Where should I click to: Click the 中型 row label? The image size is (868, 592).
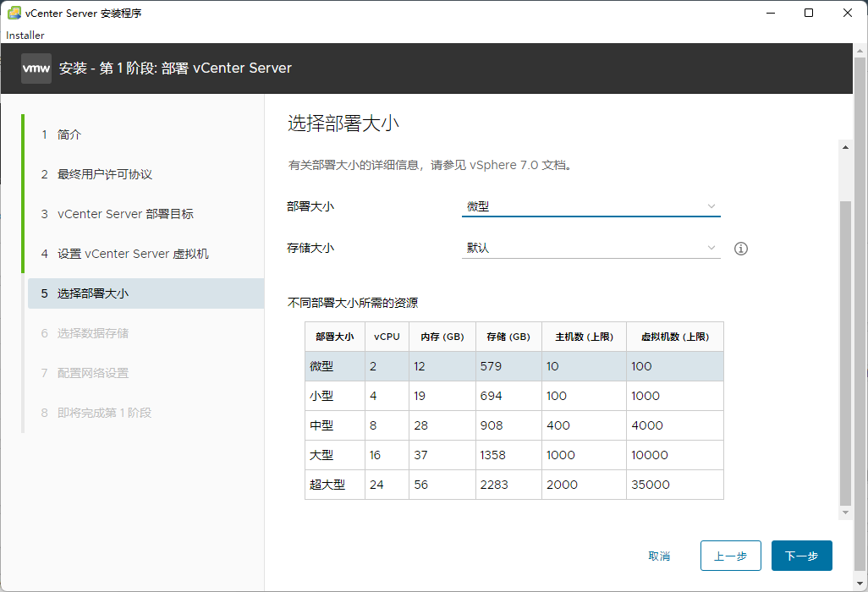321,425
